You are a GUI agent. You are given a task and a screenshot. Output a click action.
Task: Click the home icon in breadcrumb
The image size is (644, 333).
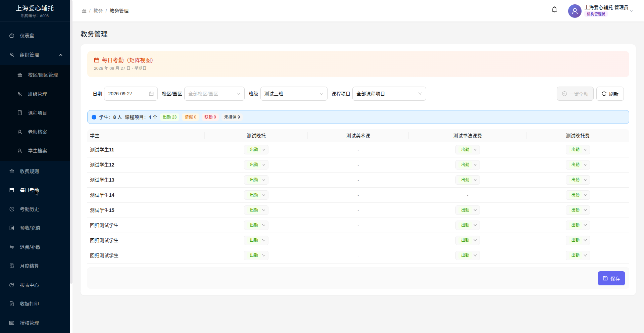click(x=84, y=11)
